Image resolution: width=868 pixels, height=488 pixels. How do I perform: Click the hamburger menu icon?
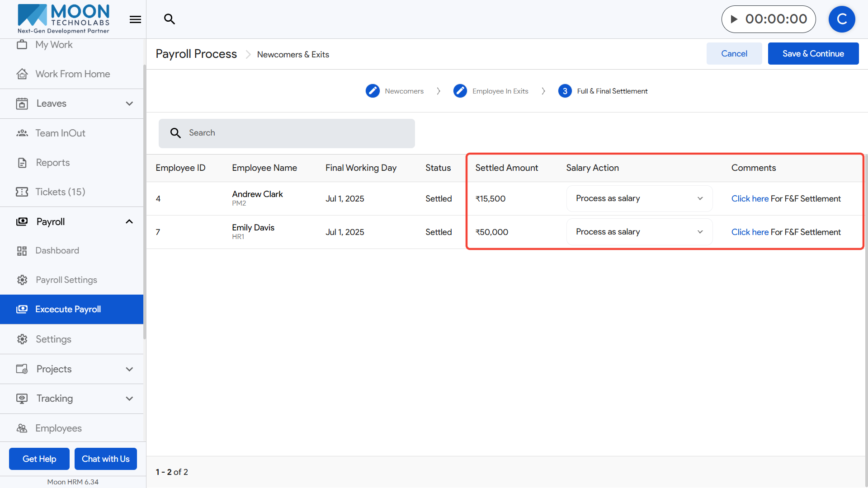coord(135,19)
